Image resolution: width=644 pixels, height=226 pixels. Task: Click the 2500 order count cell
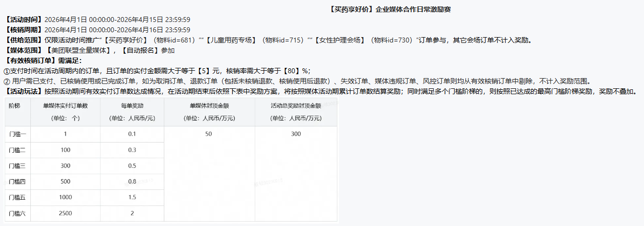tap(65, 213)
